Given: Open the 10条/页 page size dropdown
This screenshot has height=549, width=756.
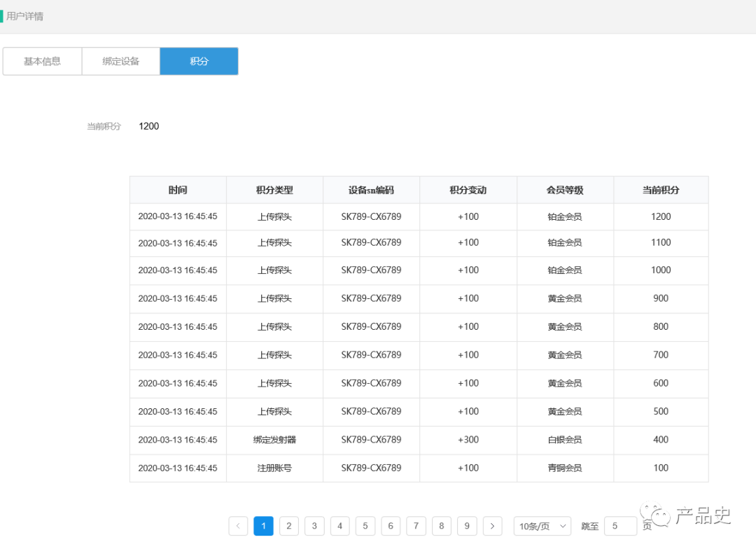Looking at the screenshot, I should 542,526.
